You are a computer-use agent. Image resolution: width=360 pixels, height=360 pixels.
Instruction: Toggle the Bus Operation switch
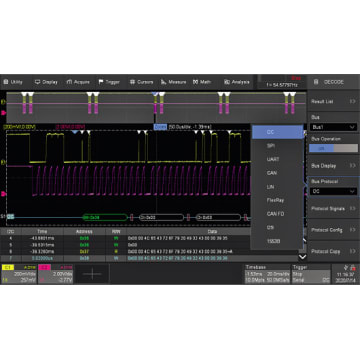pyautogui.click(x=333, y=148)
